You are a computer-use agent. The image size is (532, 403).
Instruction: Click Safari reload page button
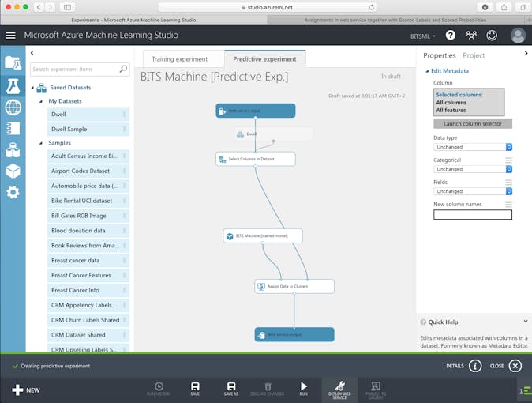coord(372,7)
